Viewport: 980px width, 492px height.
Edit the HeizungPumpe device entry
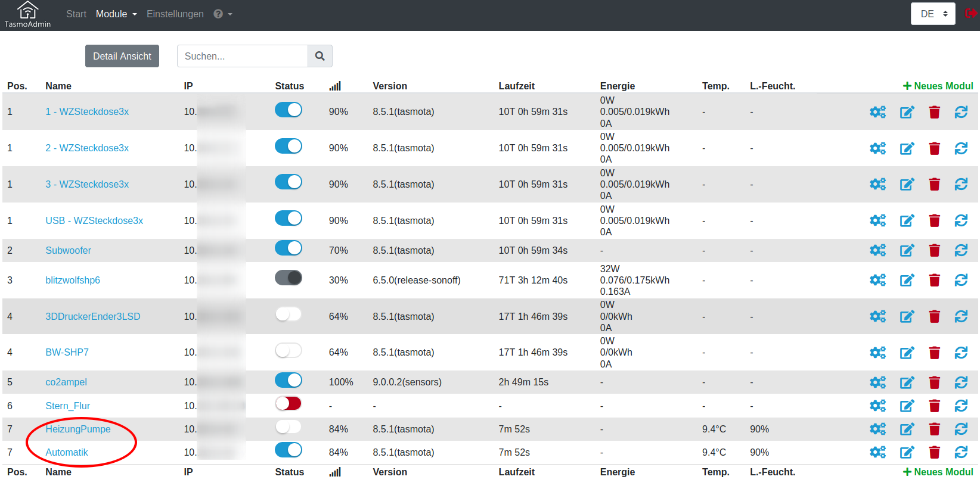point(907,429)
